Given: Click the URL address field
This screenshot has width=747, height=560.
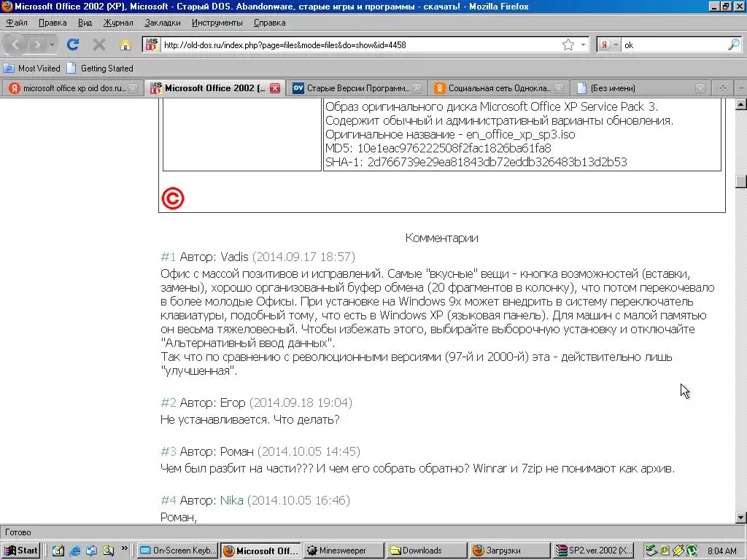Looking at the screenshot, I should tap(360, 44).
